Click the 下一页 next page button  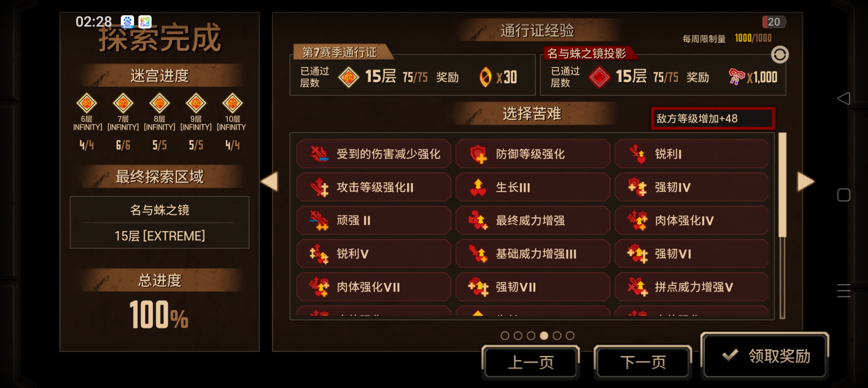(643, 362)
